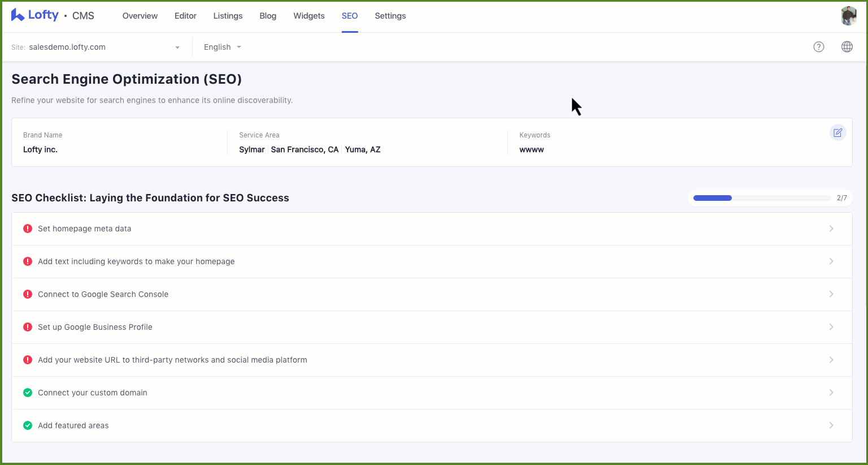Open the Widgets tab
This screenshot has width=868, height=465.
coord(309,16)
